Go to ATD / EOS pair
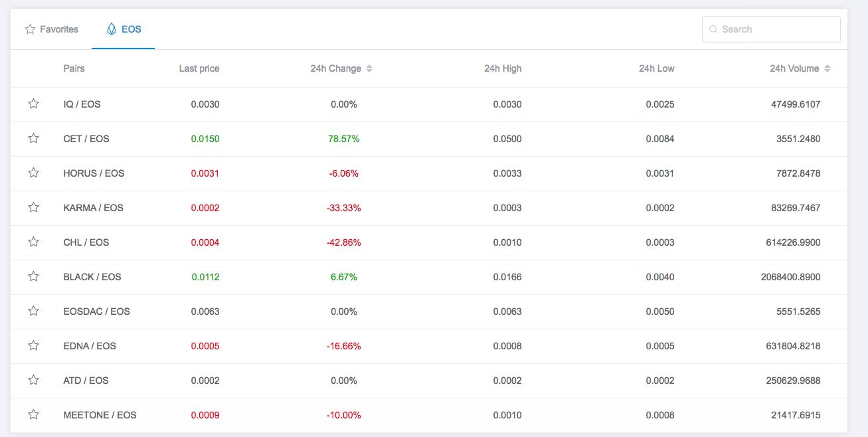Viewport: 868px width, 437px height. tap(86, 381)
